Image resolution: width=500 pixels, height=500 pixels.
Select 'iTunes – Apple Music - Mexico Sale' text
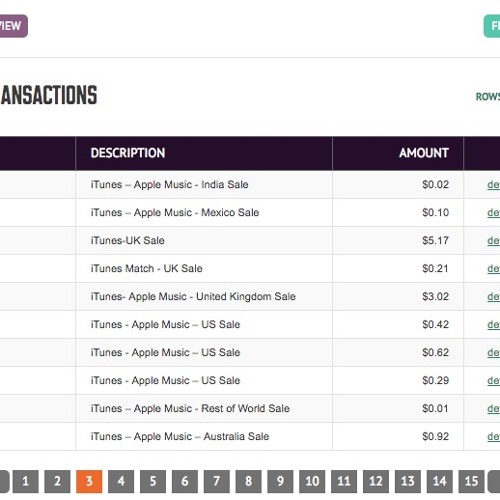click(x=175, y=213)
